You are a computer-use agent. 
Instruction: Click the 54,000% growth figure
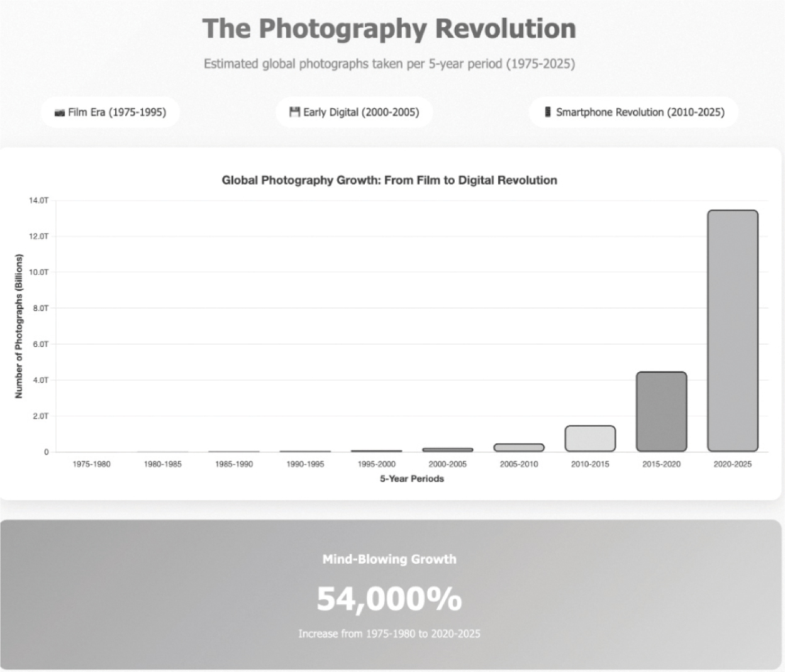click(x=389, y=598)
